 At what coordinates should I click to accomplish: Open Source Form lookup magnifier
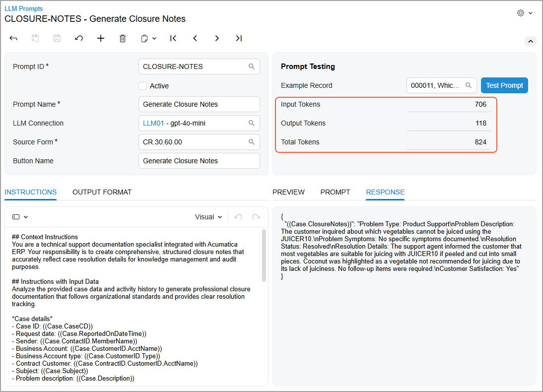click(252, 142)
